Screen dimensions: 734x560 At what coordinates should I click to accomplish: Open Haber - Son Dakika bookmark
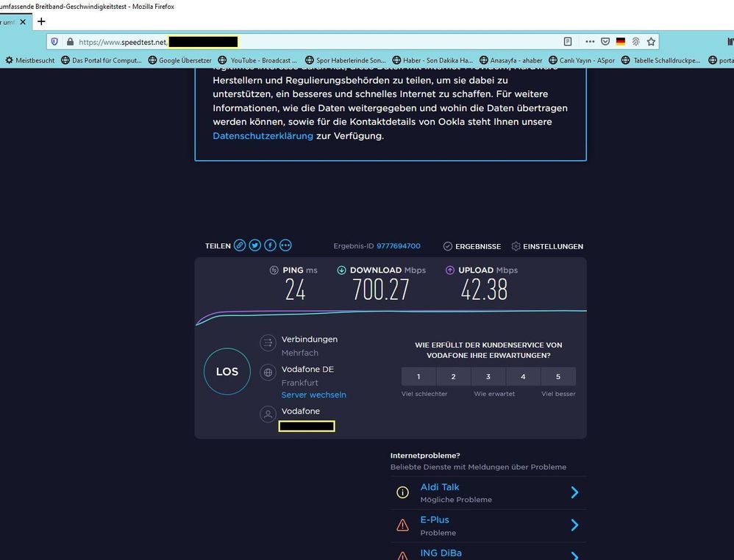point(432,60)
